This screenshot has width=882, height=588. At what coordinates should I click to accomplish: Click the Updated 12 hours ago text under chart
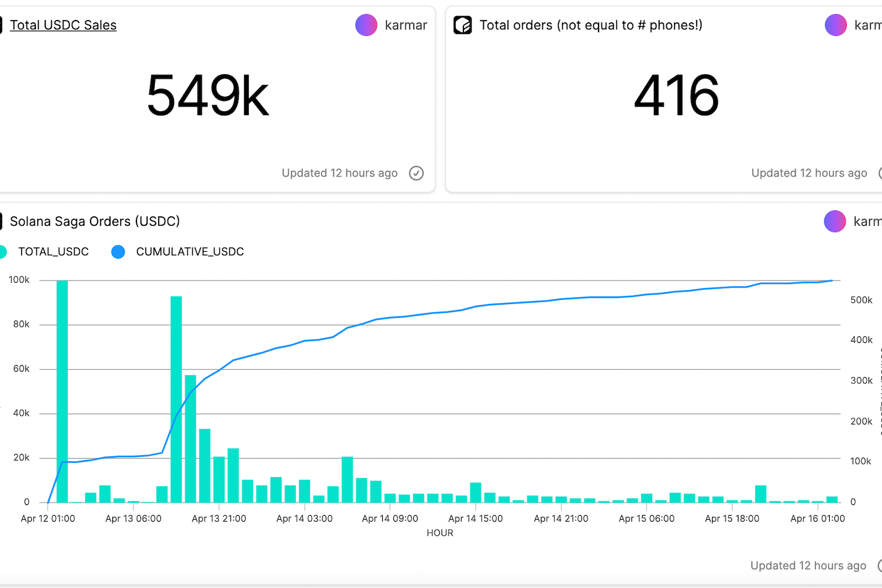pos(808,566)
